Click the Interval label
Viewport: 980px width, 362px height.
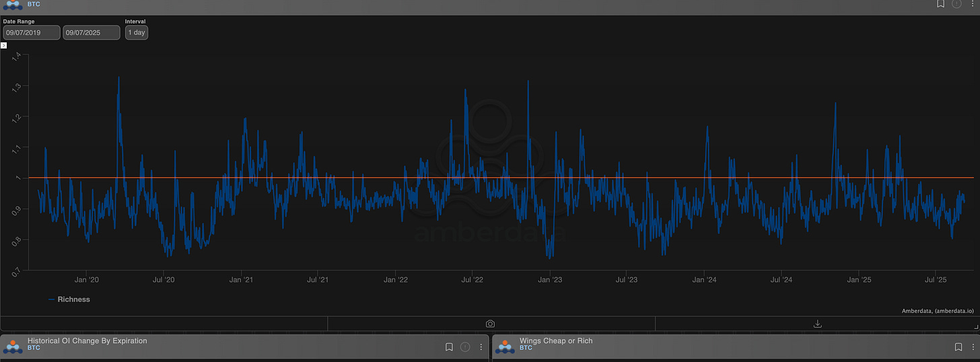pyautogui.click(x=135, y=22)
